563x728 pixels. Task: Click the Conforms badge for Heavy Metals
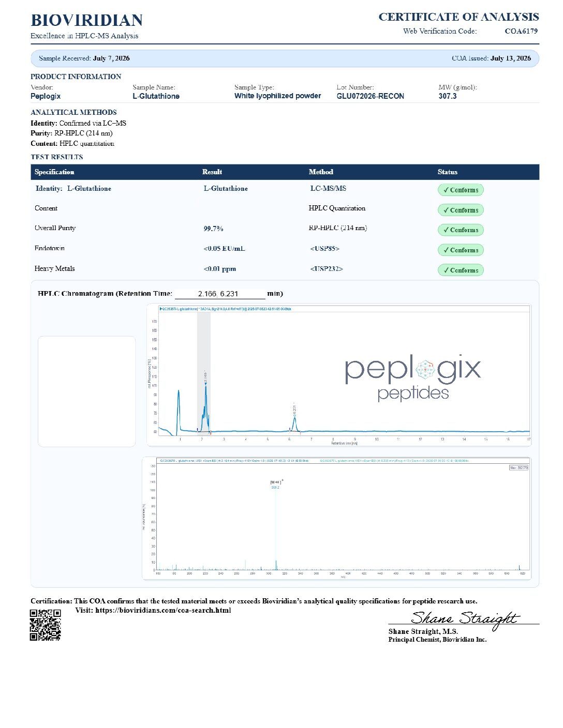[461, 270]
